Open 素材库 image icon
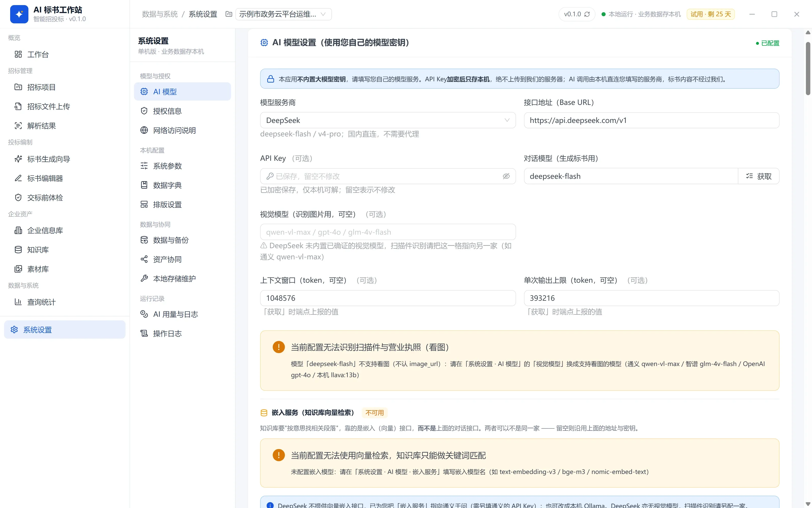Viewport: 812px width, 508px height. point(18,269)
